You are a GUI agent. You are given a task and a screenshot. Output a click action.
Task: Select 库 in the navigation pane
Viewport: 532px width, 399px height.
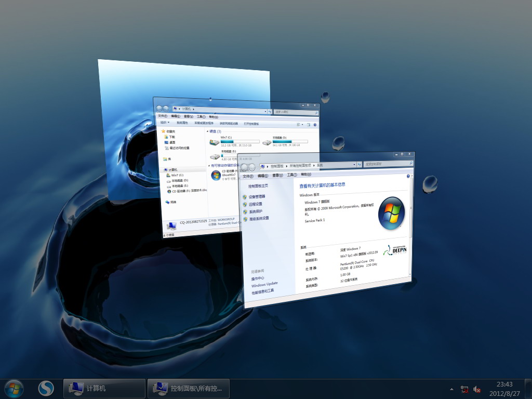point(167,159)
